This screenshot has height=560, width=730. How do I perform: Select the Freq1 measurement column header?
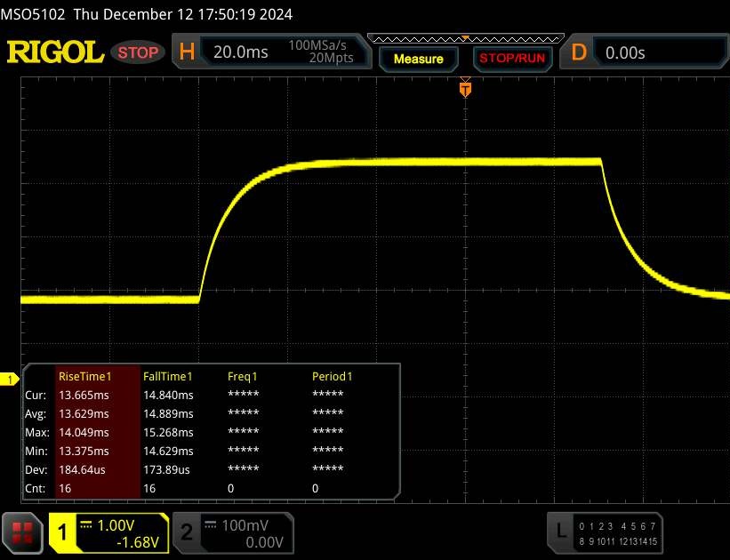(x=242, y=376)
